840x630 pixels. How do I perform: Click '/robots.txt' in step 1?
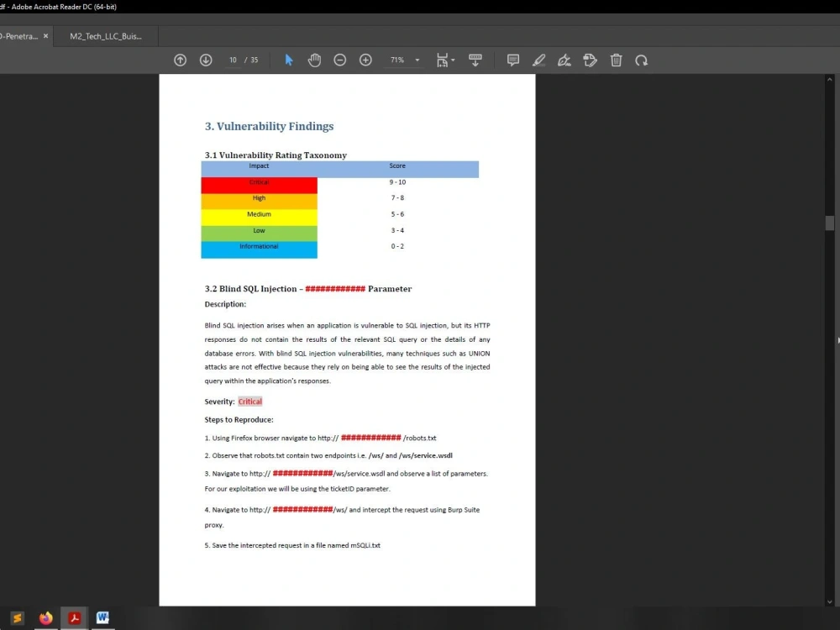(419, 438)
